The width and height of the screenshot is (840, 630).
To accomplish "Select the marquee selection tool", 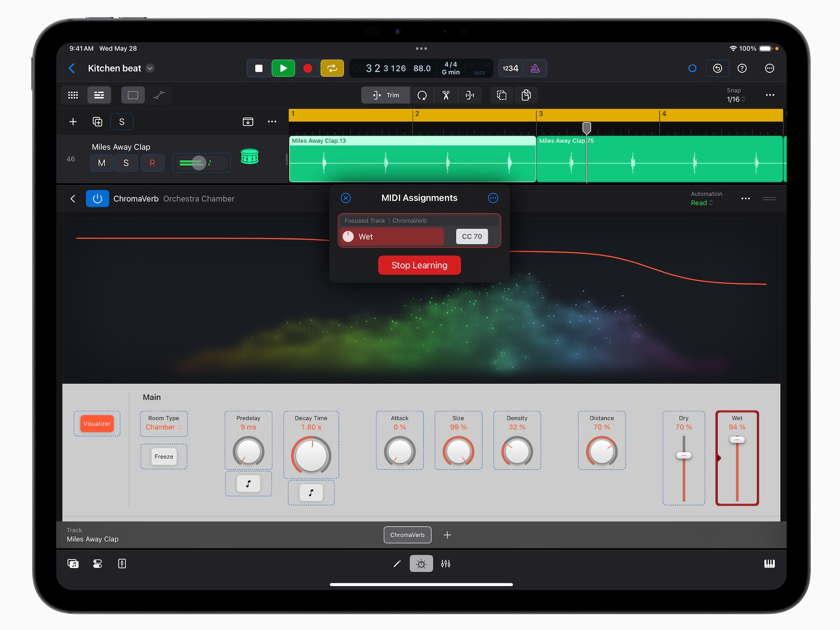I will tap(133, 95).
